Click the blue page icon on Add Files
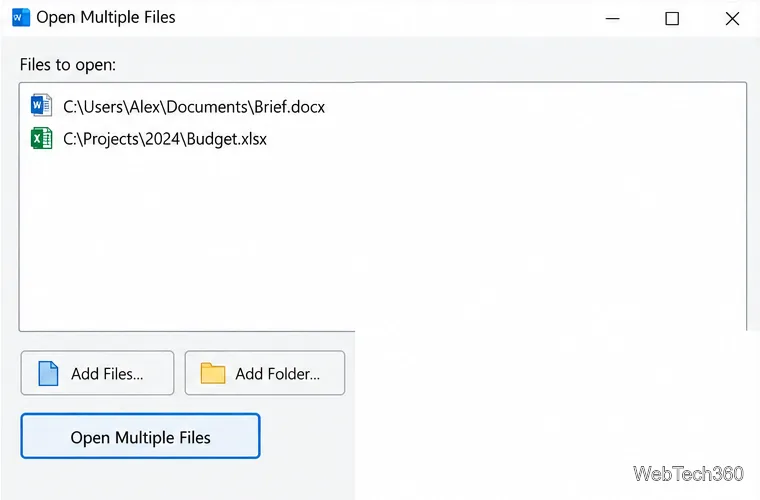This screenshot has height=500, width=760. 48,374
